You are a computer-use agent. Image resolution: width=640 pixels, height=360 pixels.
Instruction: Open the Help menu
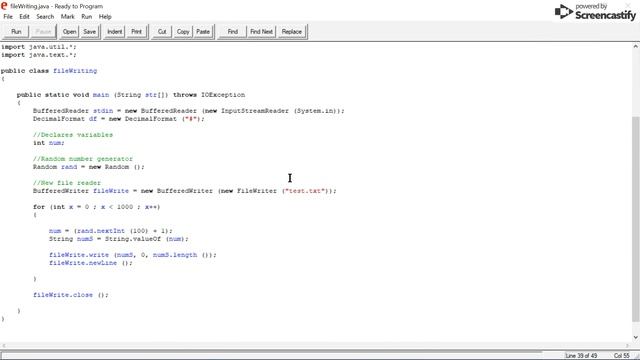[x=105, y=17]
